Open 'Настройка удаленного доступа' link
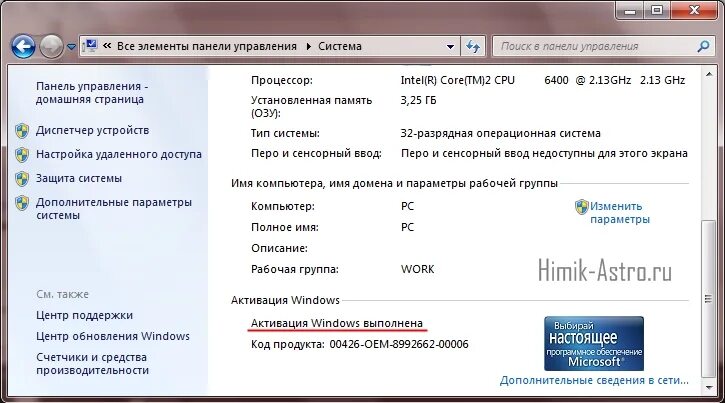Screen dimensions: 725x403 click(119, 154)
